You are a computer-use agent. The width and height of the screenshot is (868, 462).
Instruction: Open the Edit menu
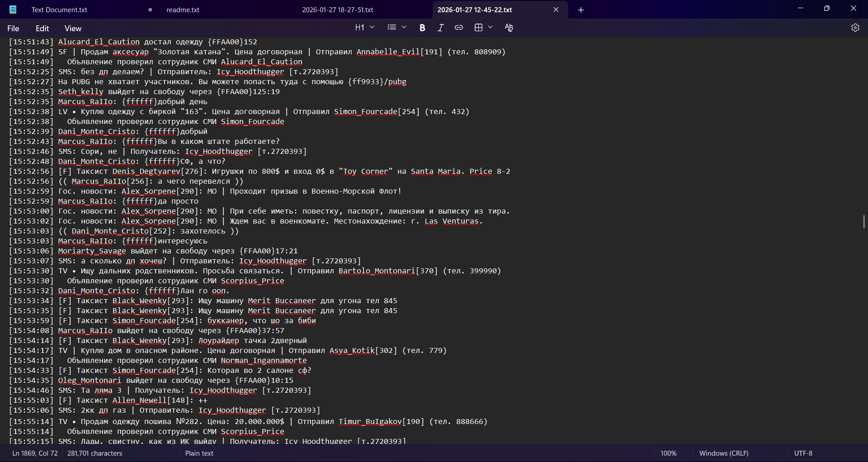[42, 29]
